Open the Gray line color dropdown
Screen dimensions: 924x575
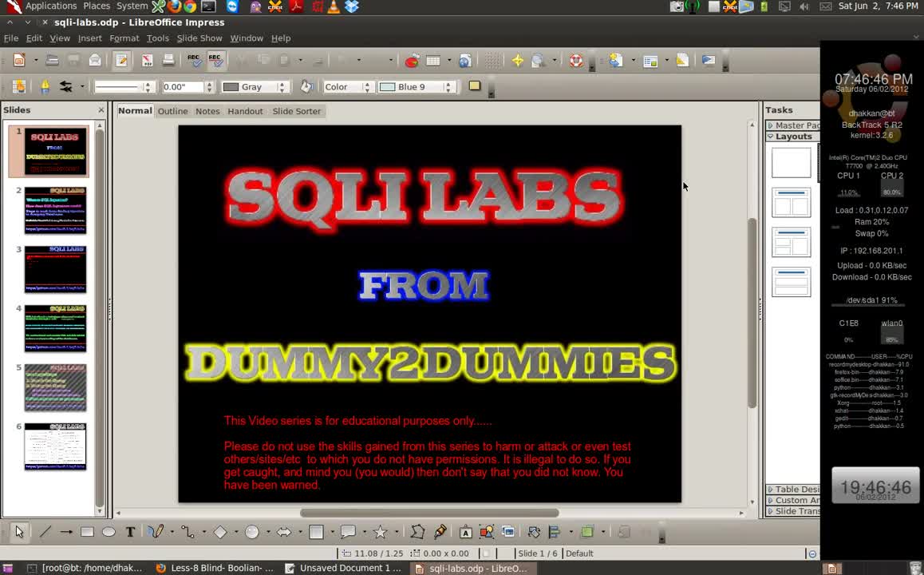click(282, 87)
